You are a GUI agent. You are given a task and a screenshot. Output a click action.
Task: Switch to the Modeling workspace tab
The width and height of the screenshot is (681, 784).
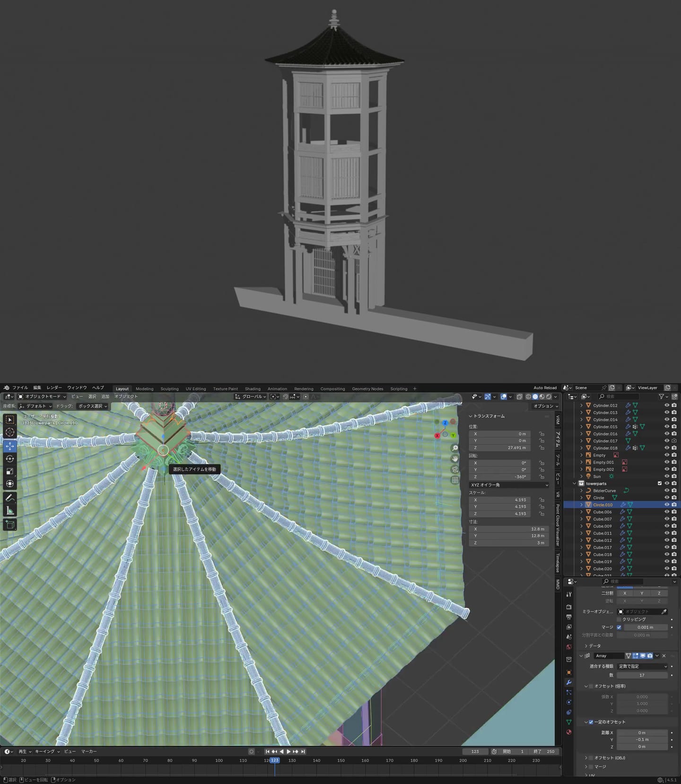point(145,389)
